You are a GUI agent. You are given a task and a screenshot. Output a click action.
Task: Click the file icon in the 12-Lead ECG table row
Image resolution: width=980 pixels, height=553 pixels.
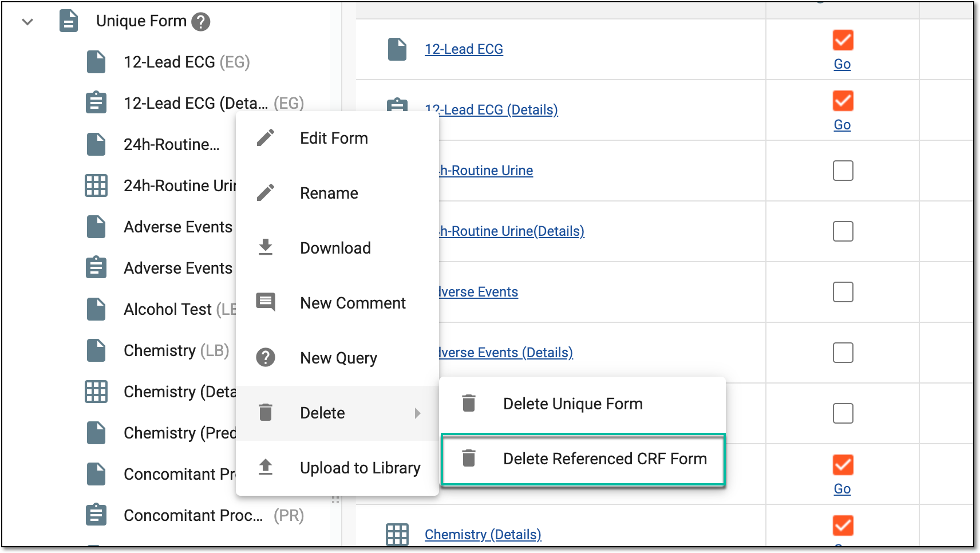(x=397, y=49)
